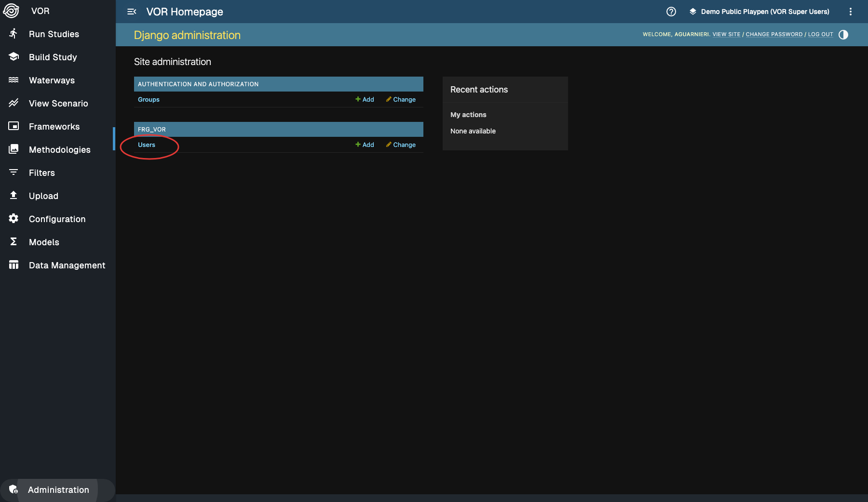Click Add next to Groups
This screenshot has height=502, width=868.
point(365,100)
